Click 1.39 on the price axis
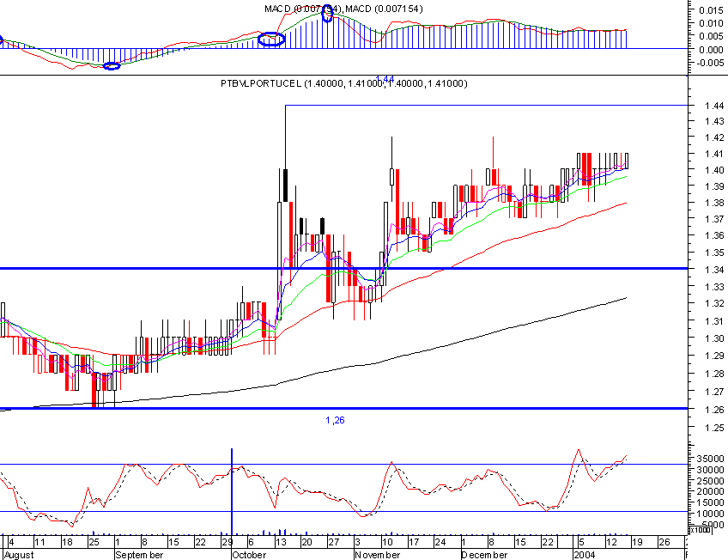The image size is (728, 560). [x=714, y=186]
